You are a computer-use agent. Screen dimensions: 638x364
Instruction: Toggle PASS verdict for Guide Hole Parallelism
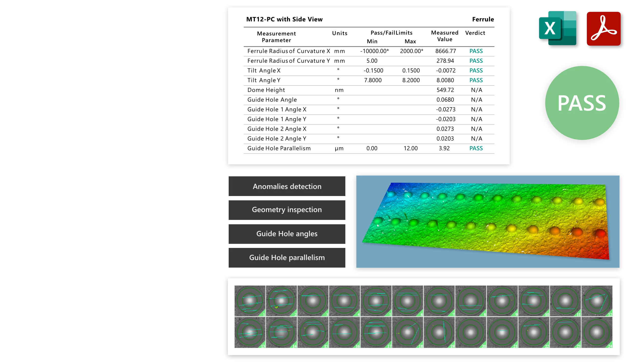(x=476, y=148)
